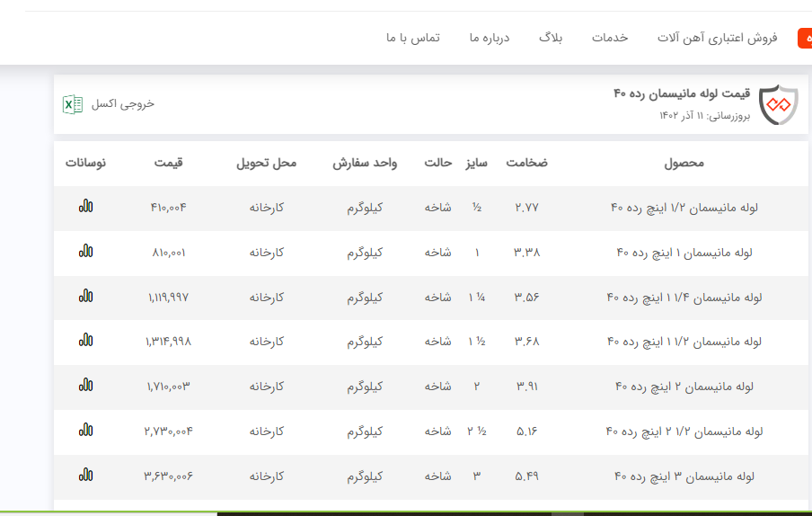The image size is (812, 516).
Task: Open product 'لوله مانیسمان 3 اینچ رده 40'
Action: point(684,476)
